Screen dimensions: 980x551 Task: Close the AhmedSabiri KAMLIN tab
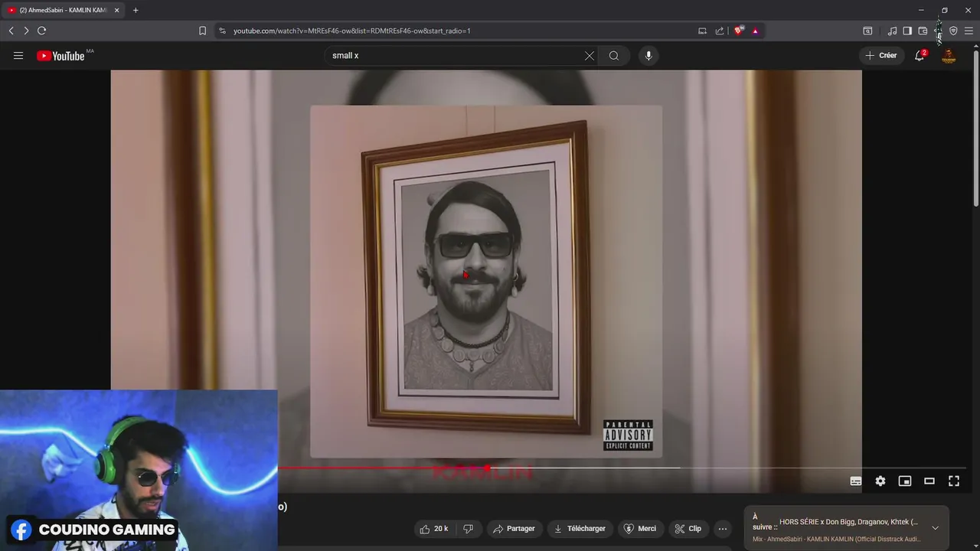tap(116, 10)
